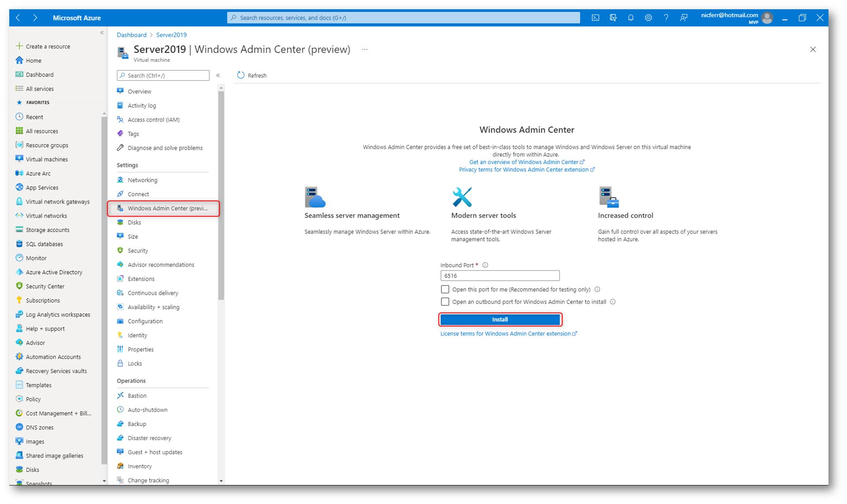Select Virtual machines in favorites
This screenshot has height=504, width=847.
click(x=46, y=159)
